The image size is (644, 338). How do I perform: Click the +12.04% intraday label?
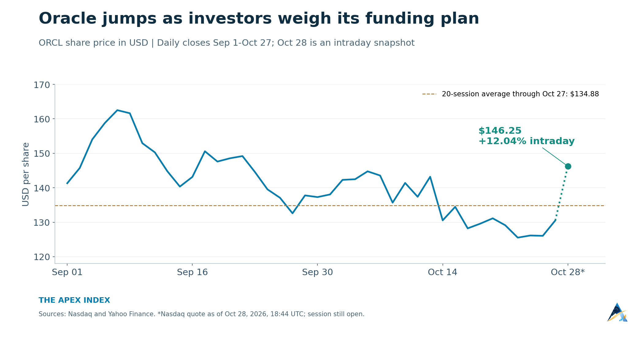click(x=527, y=141)
